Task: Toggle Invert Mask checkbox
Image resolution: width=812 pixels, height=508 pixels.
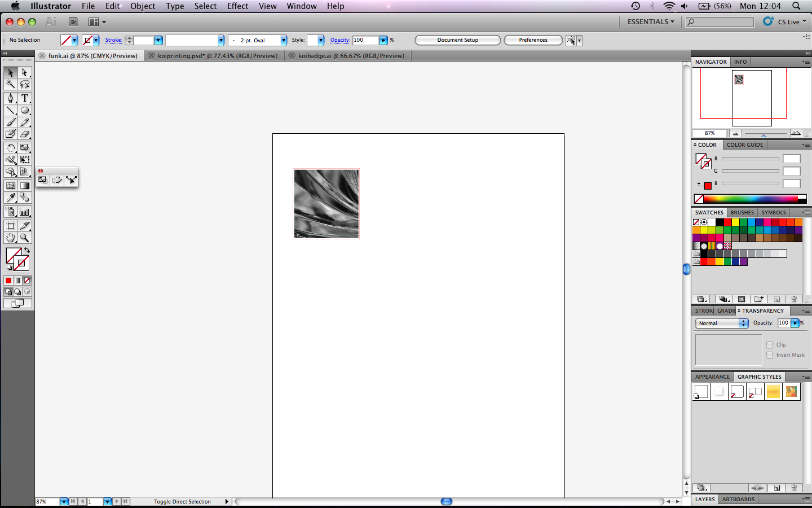Action: coord(770,355)
